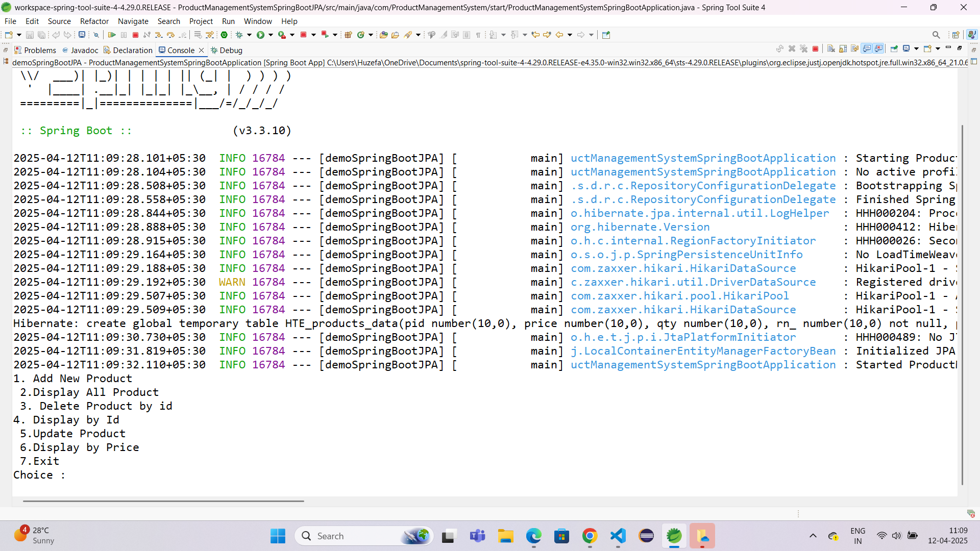Click the Step Into debug icon
The image size is (980, 551).
pyautogui.click(x=159, y=35)
